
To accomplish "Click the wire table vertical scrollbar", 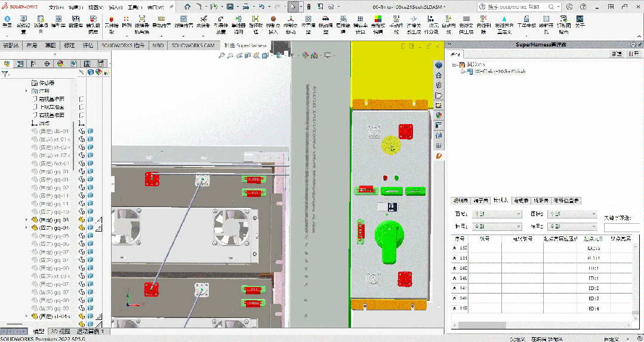I will [636, 281].
